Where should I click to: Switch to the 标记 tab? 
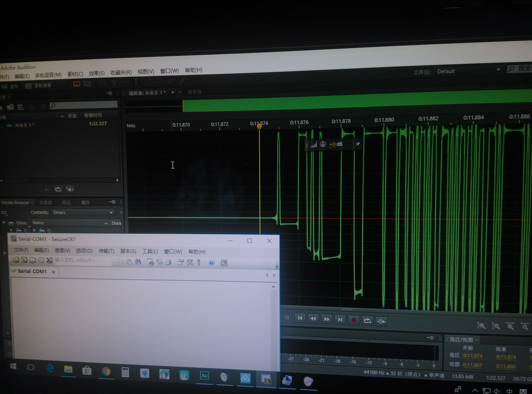coord(66,202)
